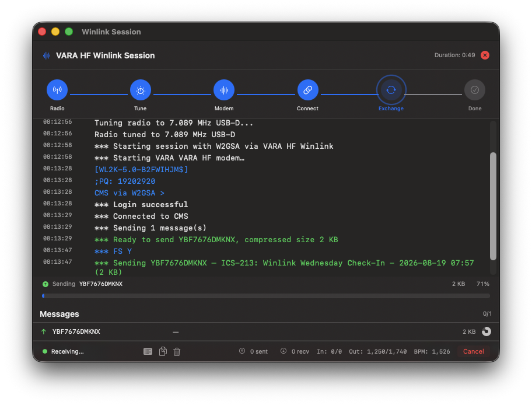Click the Done checkmark step icon
Image resolution: width=532 pixels, height=405 pixels.
(x=475, y=90)
